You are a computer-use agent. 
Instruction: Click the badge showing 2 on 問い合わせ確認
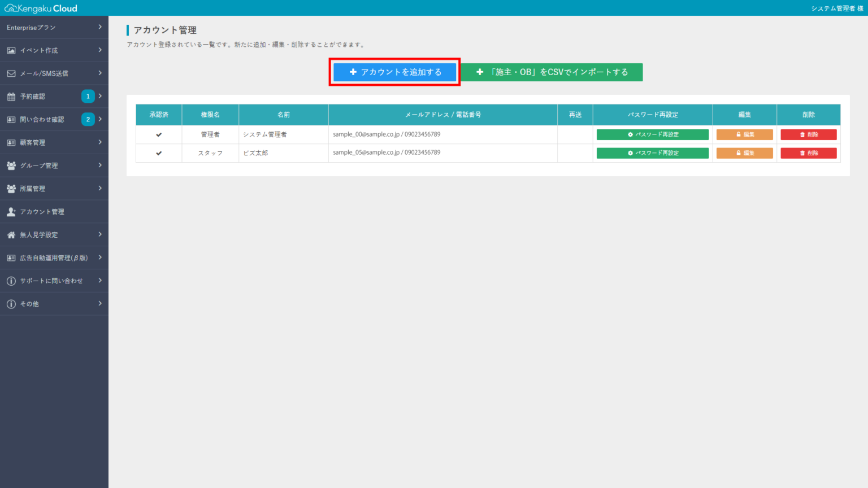pos(88,119)
